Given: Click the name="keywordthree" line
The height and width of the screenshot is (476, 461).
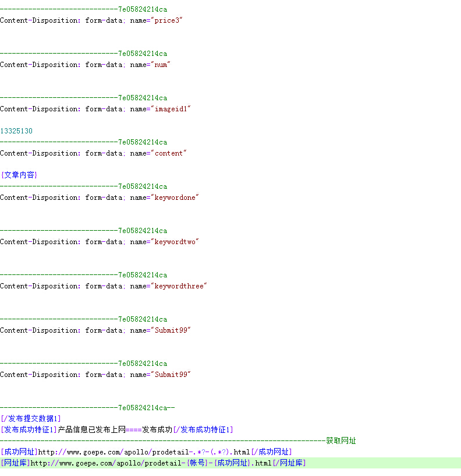Looking at the screenshot, I should 103,286.
